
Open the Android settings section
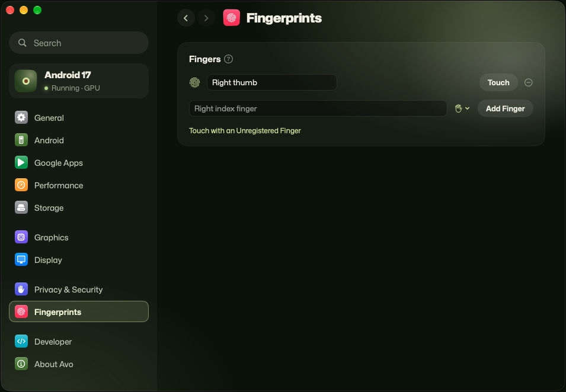coord(79,140)
